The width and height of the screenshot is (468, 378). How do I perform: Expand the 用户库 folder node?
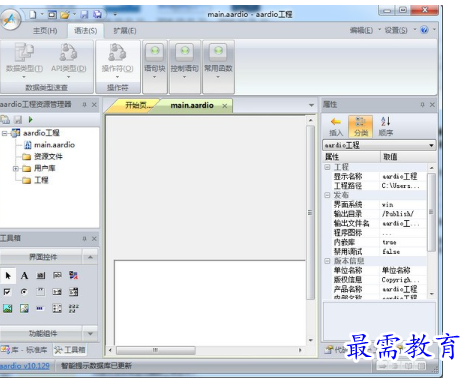[x=15, y=169]
